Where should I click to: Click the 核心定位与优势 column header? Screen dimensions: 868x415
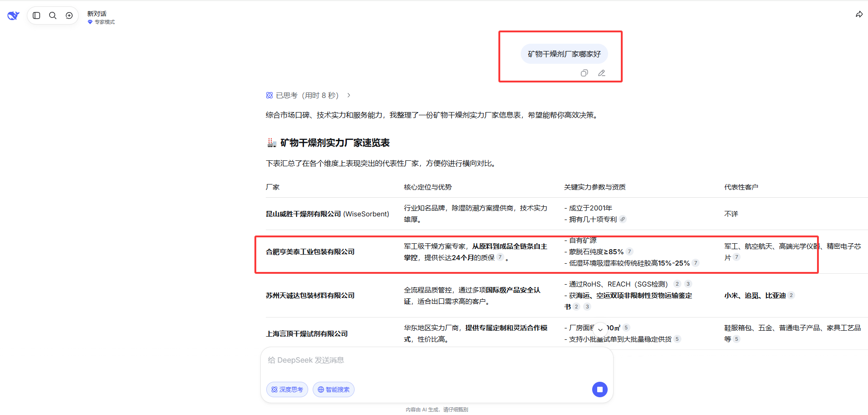[x=428, y=187]
